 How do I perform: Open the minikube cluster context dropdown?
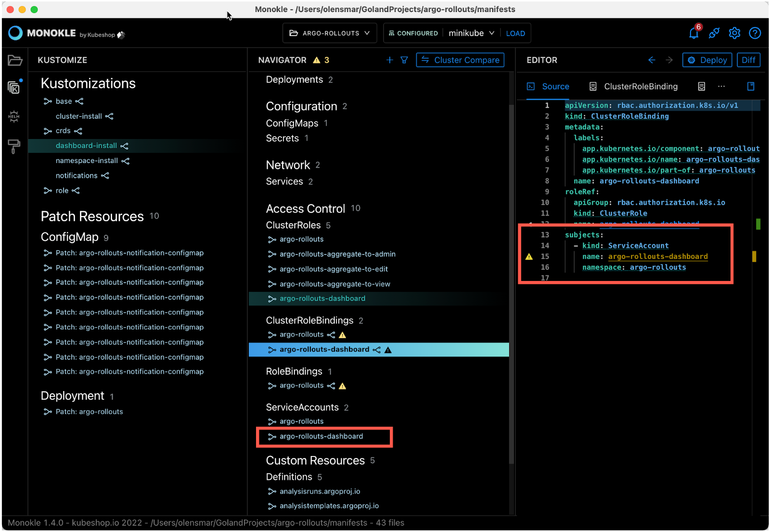pyautogui.click(x=471, y=33)
